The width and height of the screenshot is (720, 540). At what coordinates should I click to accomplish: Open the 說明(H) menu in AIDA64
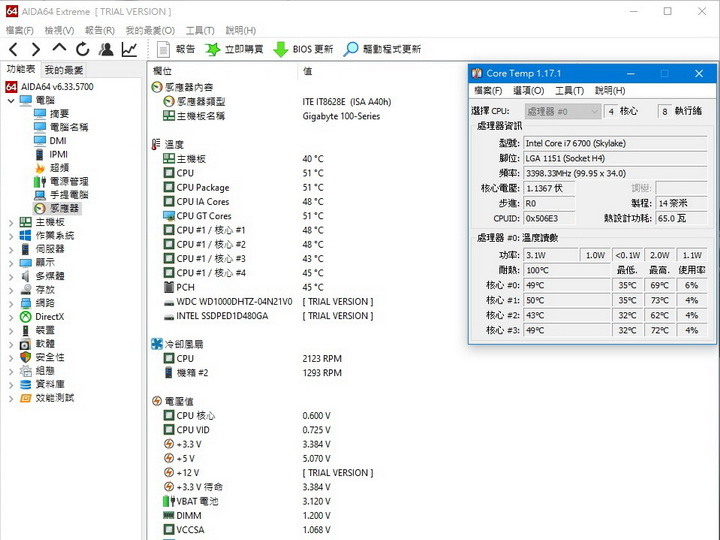click(241, 30)
